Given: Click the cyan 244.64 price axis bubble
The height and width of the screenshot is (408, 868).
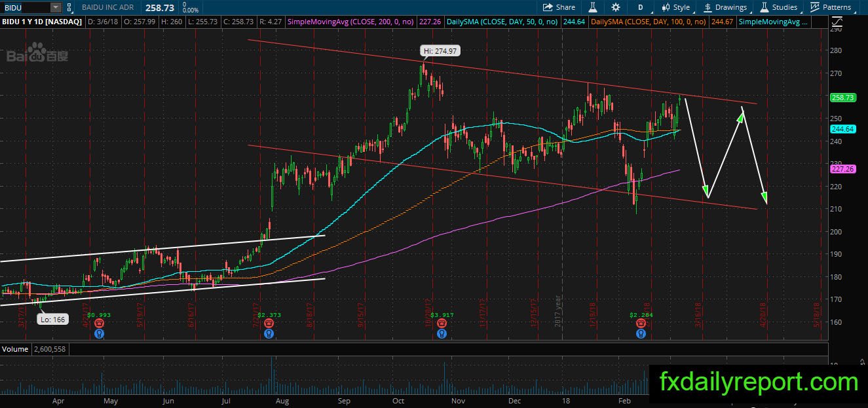Looking at the screenshot, I should pyautogui.click(x=843, y=130).
